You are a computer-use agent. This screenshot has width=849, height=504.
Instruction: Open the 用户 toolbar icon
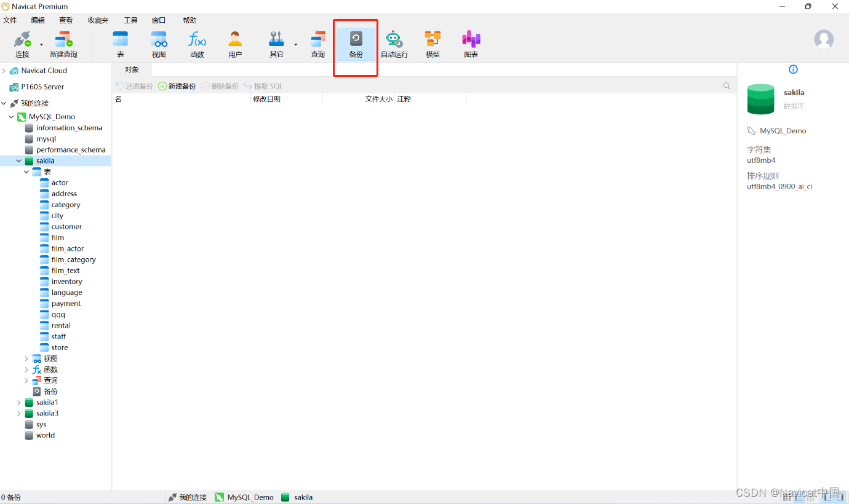pyautogui.click(x=235, y=45)
